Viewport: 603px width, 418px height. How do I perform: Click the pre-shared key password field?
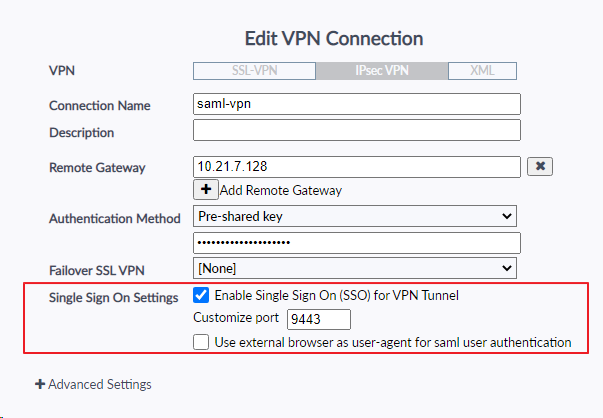tap(356, 243)
